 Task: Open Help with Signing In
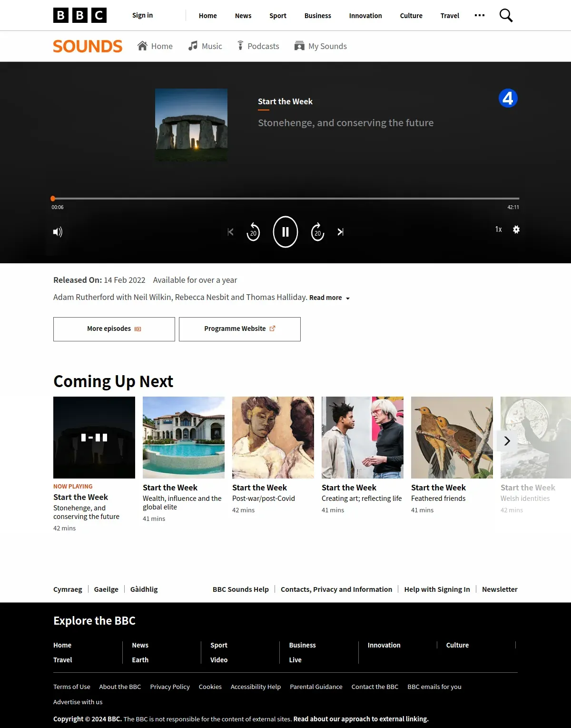437,589
